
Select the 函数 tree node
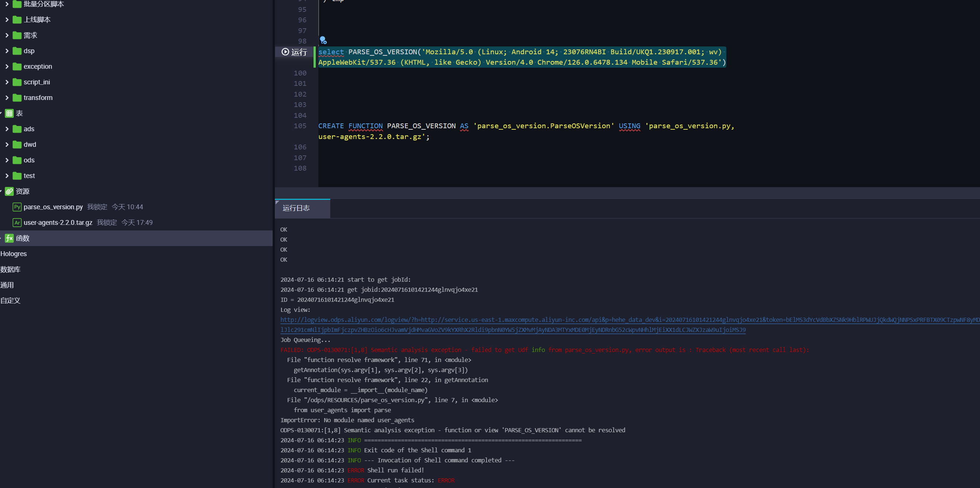(x=136, y=238)
